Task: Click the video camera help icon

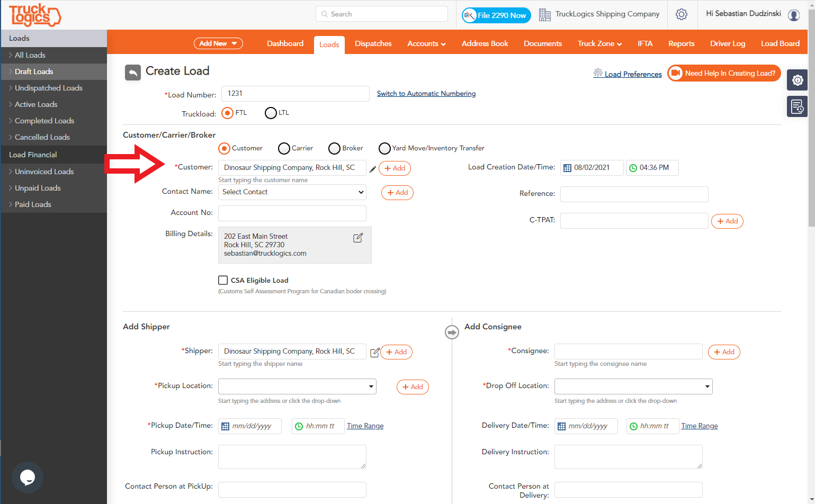Action: coord(676,73)
